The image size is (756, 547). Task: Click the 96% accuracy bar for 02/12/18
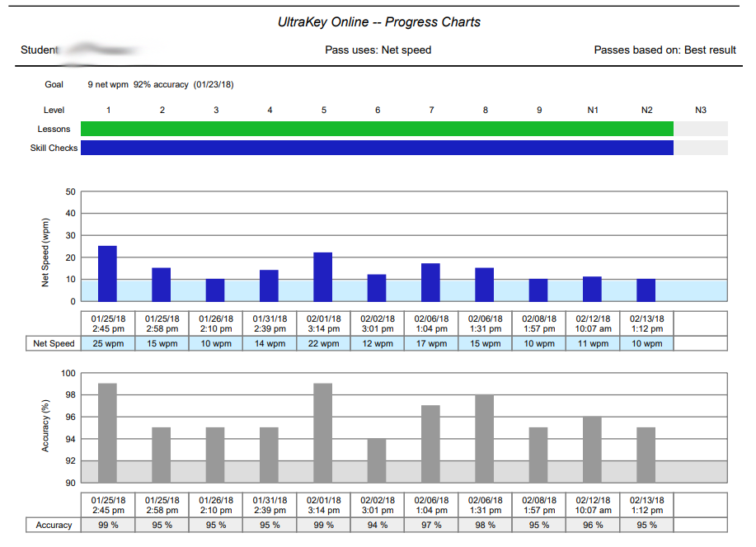pyautogui.click(x=592, y=450)
